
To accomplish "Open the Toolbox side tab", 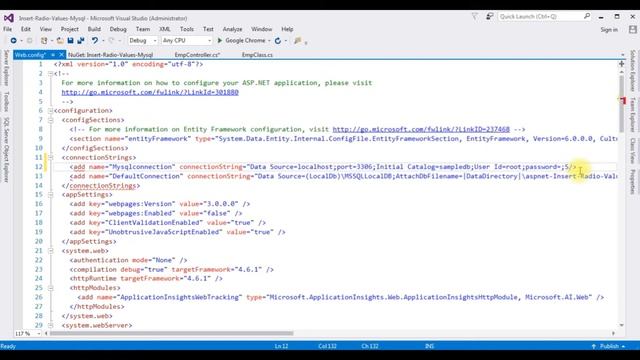I will (x=6, y=102).
